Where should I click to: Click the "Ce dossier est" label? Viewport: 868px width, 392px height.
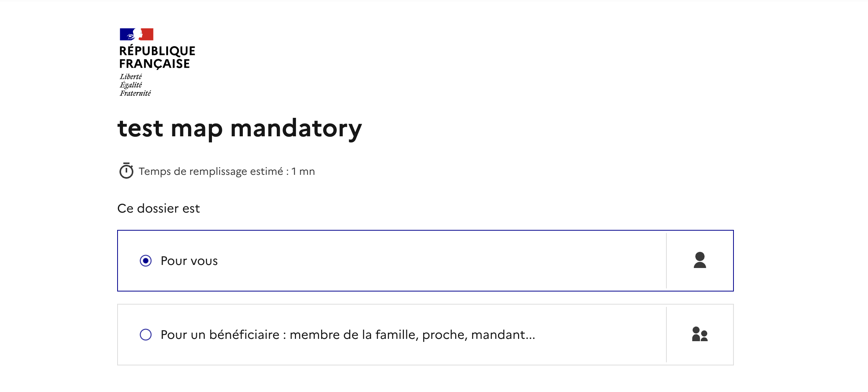pos(158,208)
